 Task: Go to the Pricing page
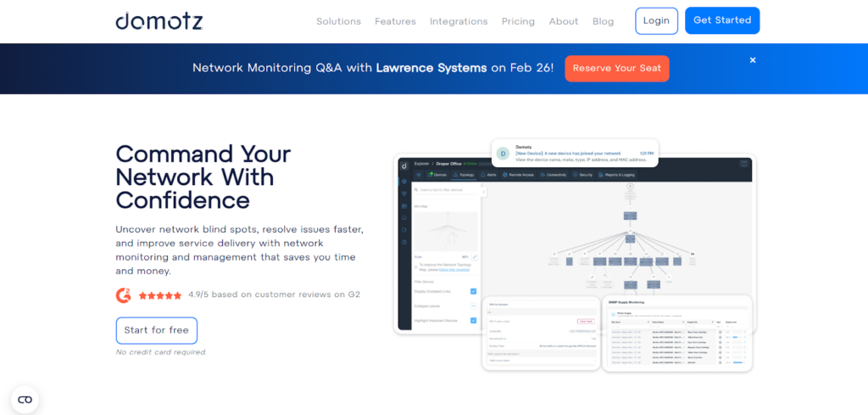(x=518, y=21)
